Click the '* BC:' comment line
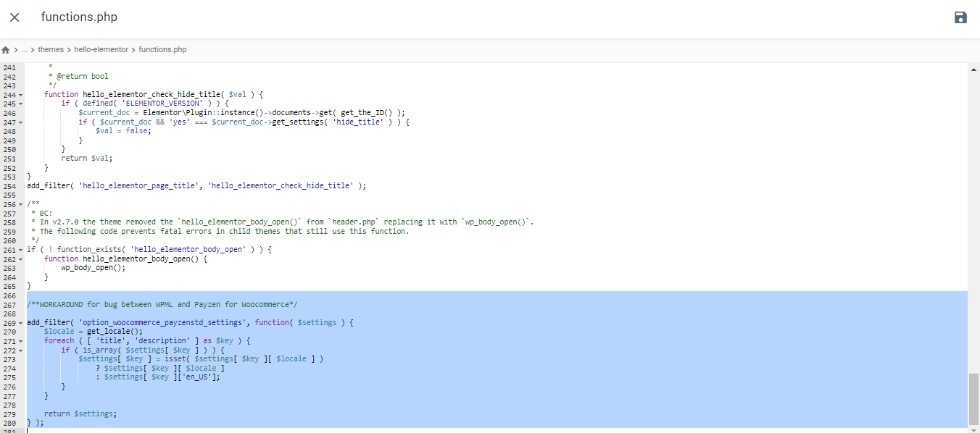980x433 pixels. point(41,213)
